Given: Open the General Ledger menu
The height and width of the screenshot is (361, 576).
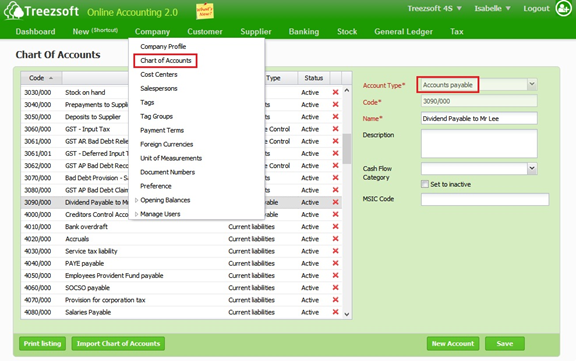Looking at the screenshot, I should pos(403,32).
